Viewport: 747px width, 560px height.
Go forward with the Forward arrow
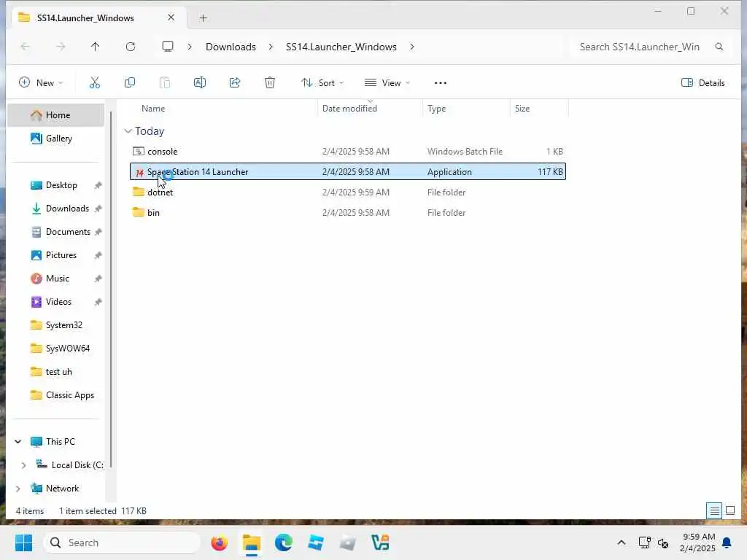pos(61,47)
